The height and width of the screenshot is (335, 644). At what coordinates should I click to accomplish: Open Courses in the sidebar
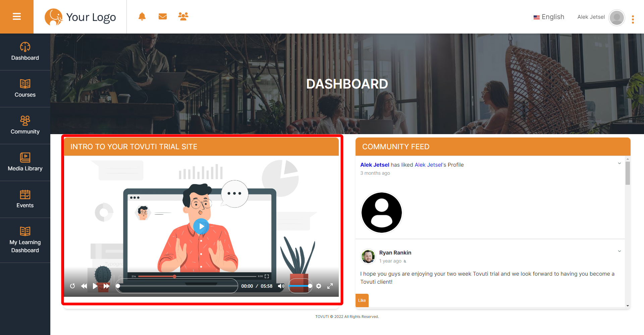(25, 89)
